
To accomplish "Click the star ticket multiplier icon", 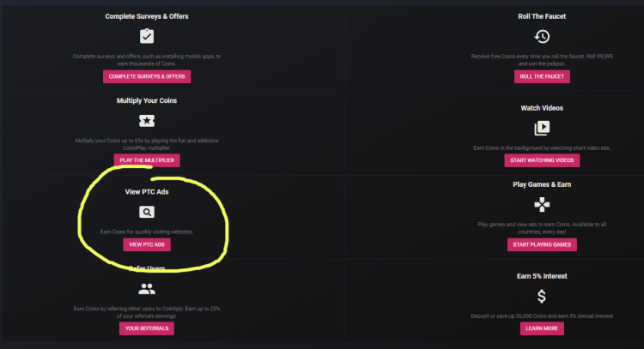I will click(x=147, y=121).
